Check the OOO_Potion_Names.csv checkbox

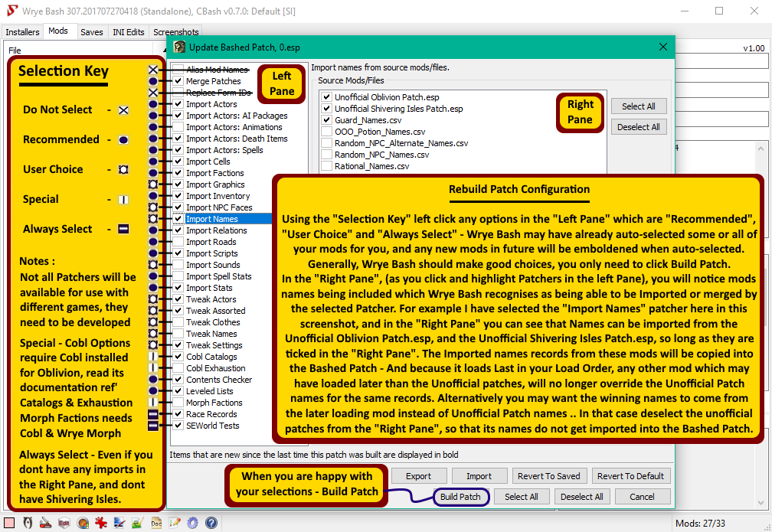326,132
